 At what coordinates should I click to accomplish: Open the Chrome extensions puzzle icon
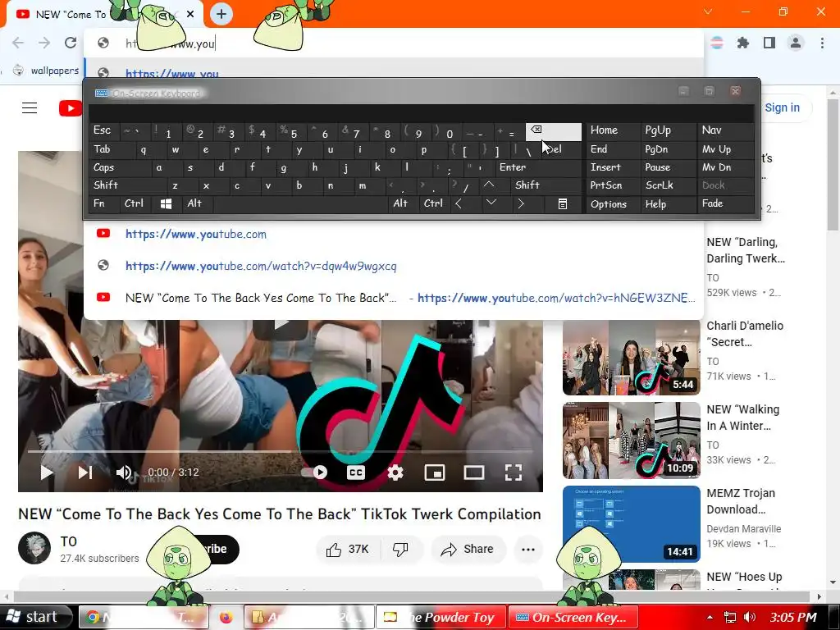point(742,43)
